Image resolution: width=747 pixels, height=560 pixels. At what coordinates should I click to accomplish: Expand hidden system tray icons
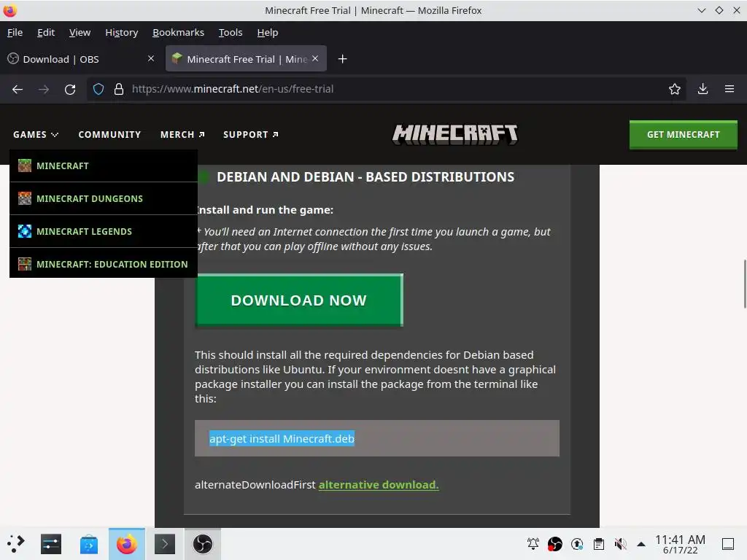641,544
